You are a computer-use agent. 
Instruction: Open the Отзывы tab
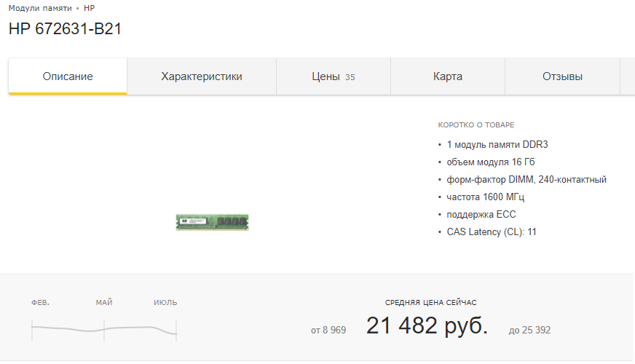(x=562, y=76)
